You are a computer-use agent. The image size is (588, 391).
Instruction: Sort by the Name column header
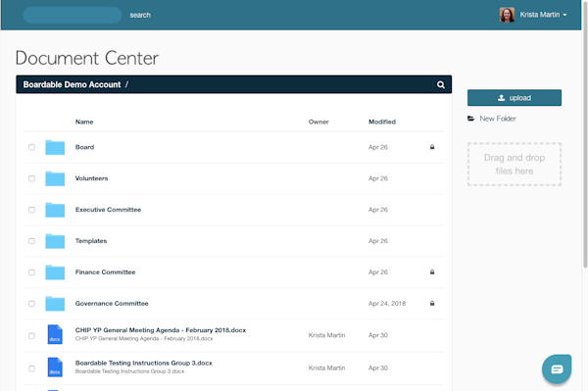(x=84, y=122)
